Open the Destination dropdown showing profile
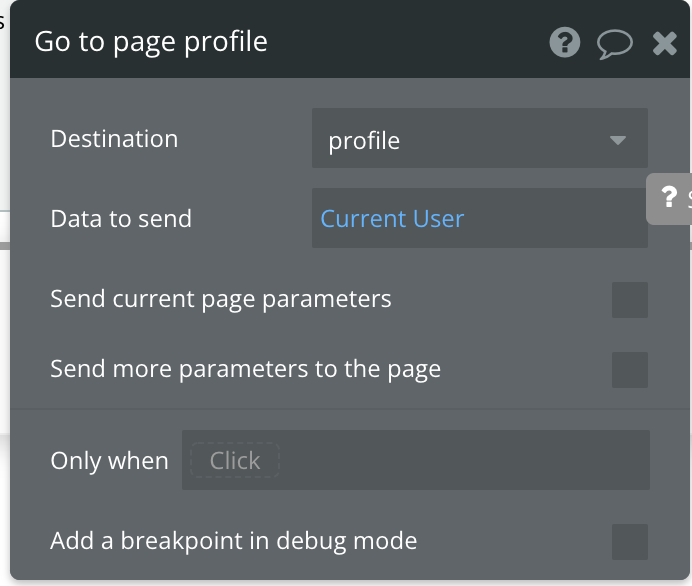The image size is (692, 586). click(460, 139)
